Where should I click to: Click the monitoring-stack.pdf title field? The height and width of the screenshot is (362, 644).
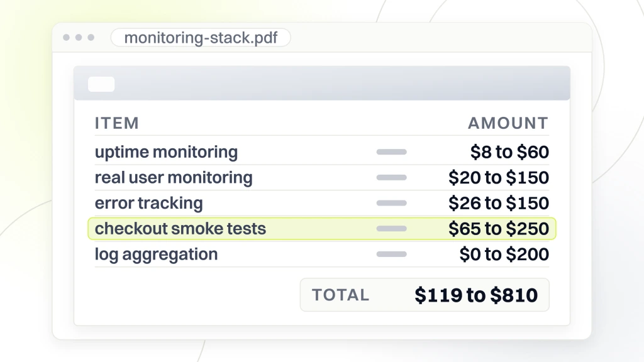(201, 38)
